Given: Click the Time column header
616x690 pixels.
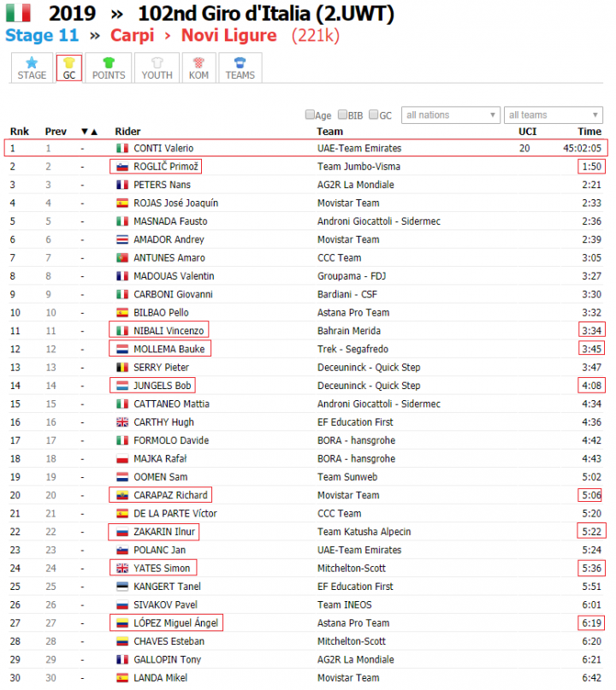Looking at the screenshot, I should [589, 132].
